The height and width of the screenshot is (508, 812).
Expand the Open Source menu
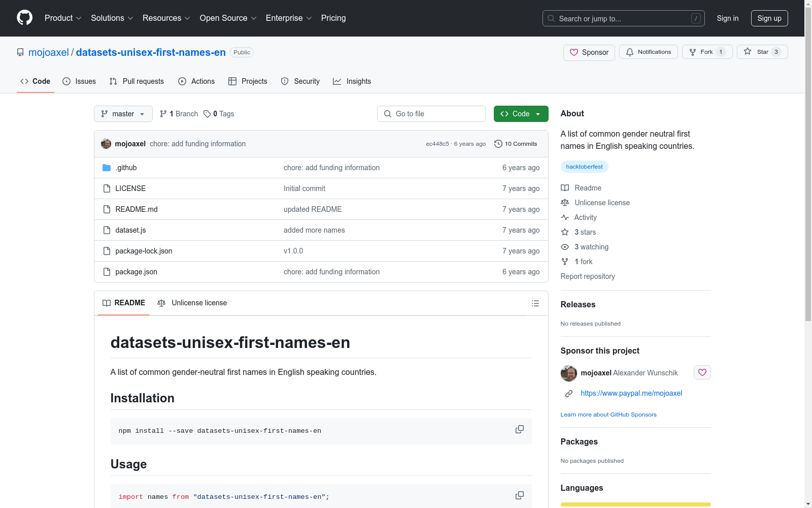click(228, 18)
